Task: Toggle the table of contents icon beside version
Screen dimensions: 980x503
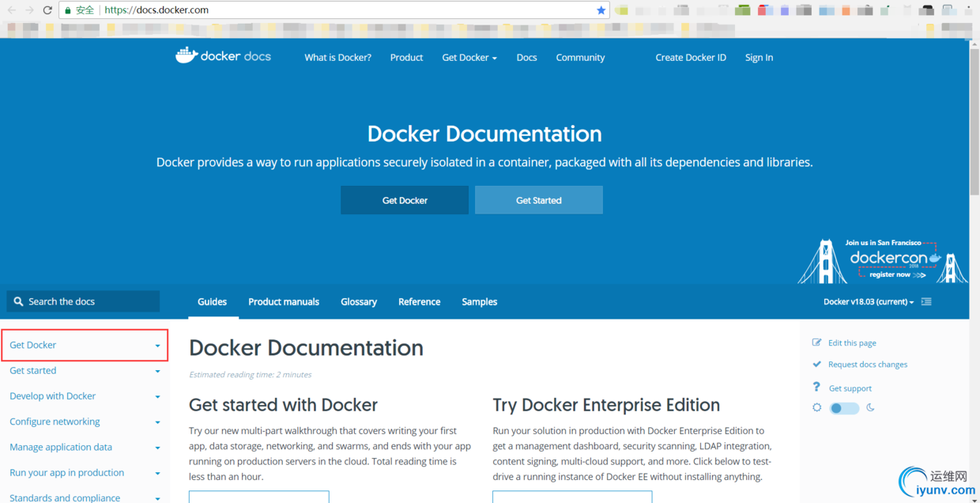Action: coord(926,301)
